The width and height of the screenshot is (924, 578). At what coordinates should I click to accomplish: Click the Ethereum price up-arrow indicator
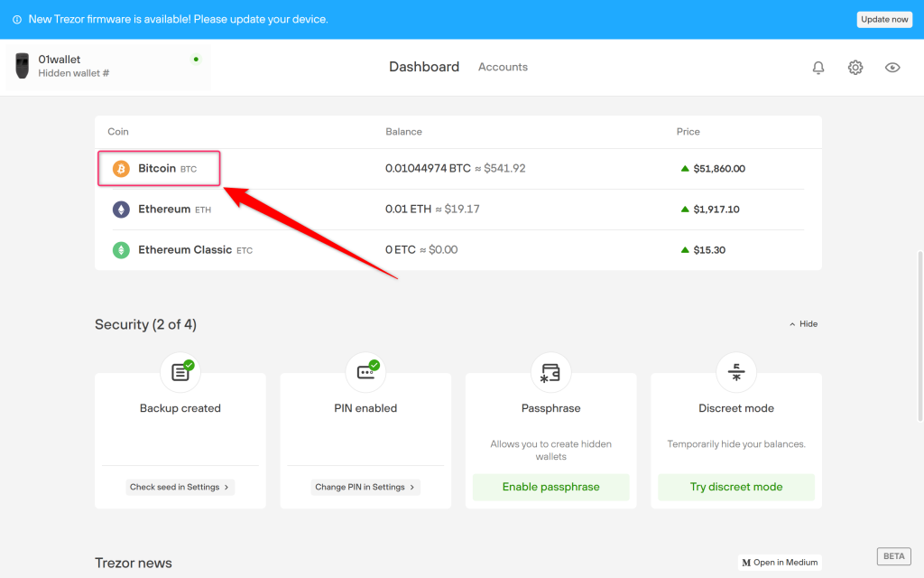685,210
